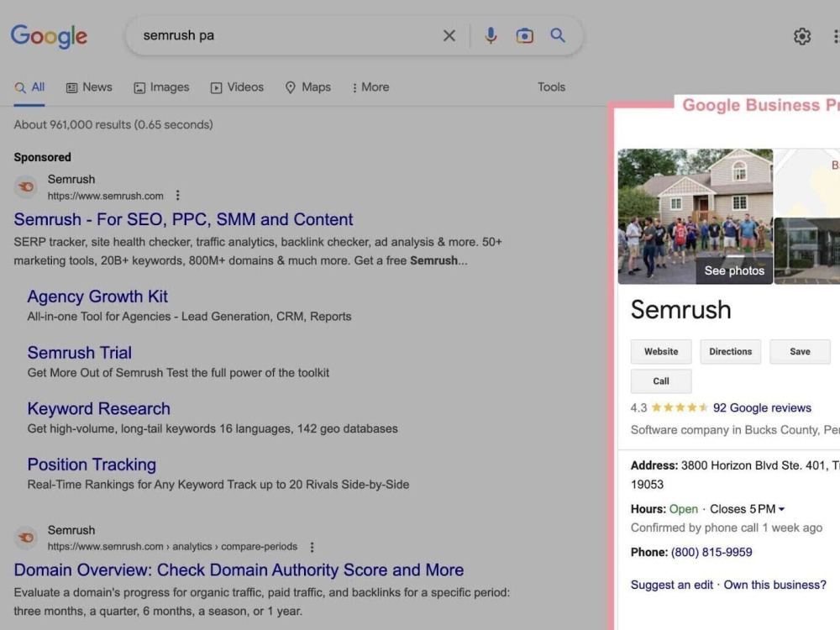This screenshot has height=630, width=840.
Task: Click the Semrush favicon in sponsored result
Action: (25, 187)
